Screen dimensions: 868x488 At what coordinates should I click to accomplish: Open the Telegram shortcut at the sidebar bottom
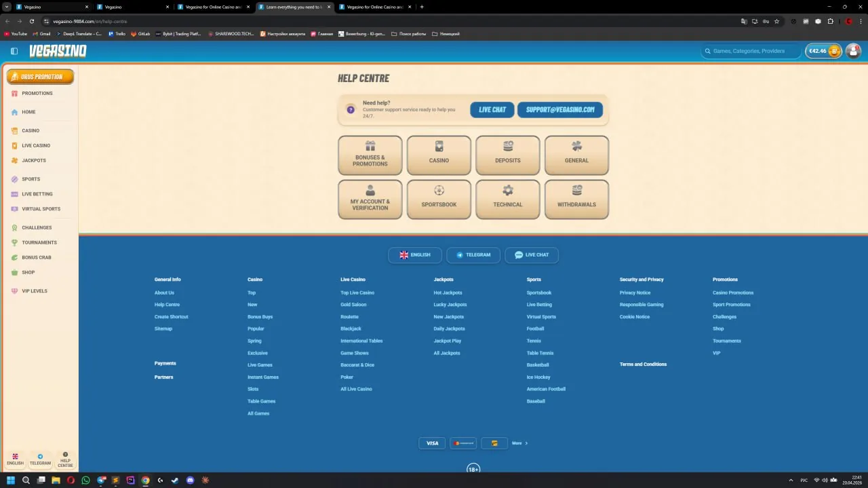tap(40, 459)
